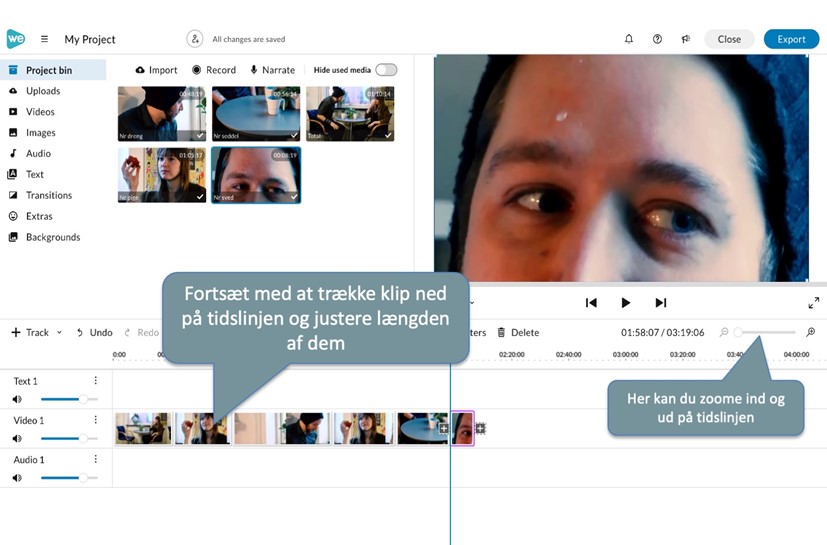Open the announcements megaphone icon
The height and width of the screenshot is (545, 827).
point(686,39)
